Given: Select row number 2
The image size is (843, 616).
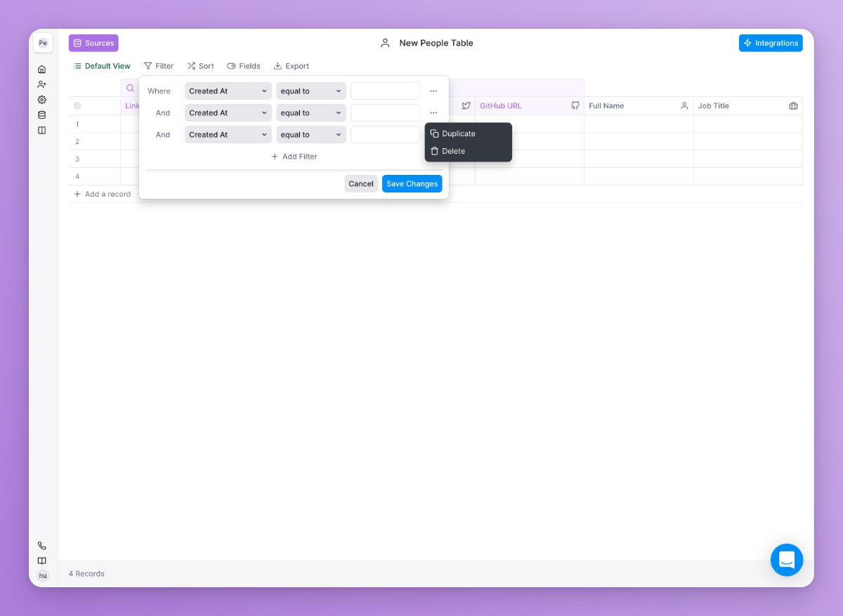Looking at the screenshot, I should pos(77,142).
